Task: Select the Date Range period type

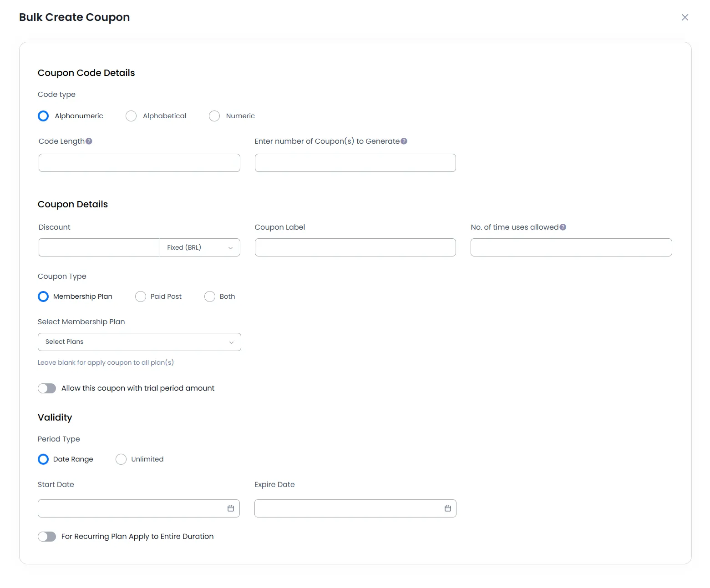Action: [43, 459]
